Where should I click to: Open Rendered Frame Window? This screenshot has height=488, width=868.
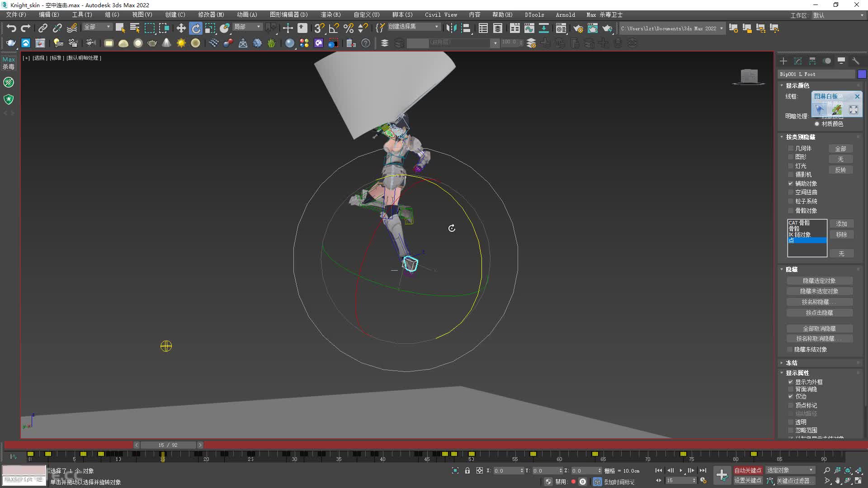pos(593,28)
